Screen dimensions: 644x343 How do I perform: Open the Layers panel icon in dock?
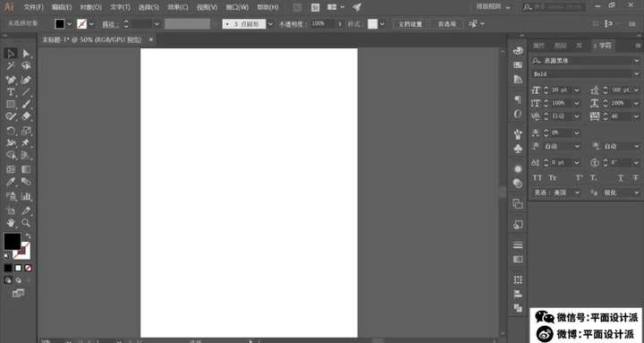click(x=518, y=204)
